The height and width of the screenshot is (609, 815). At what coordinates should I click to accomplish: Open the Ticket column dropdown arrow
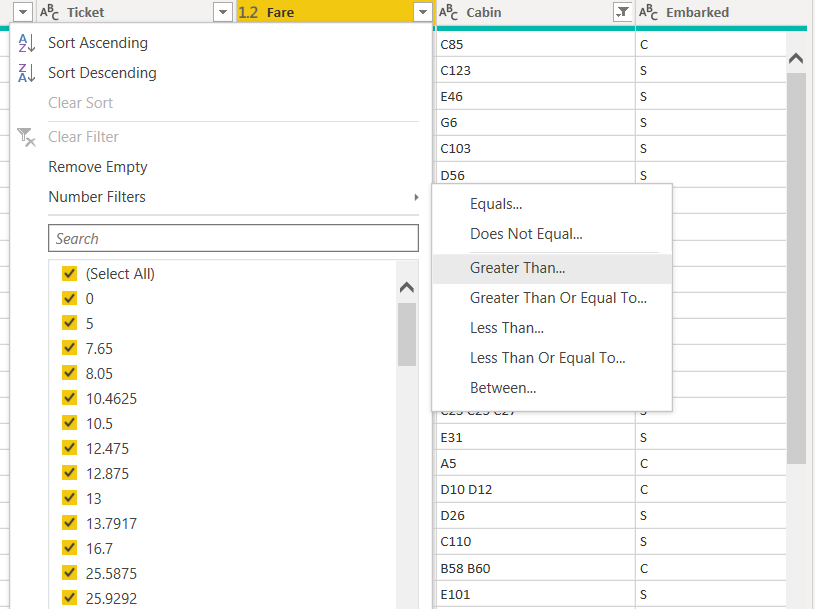(x=223, y=12)
